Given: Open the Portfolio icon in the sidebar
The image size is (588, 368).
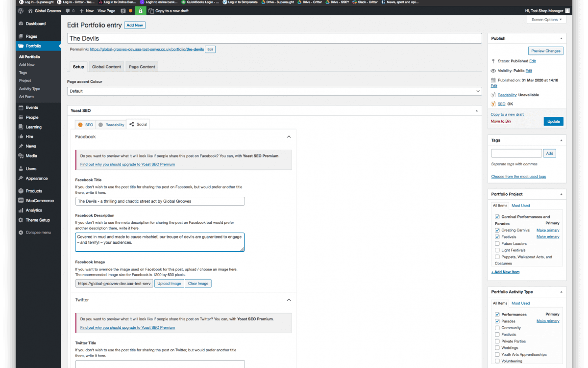Looking at the screenshot, I should pos(21,46).
